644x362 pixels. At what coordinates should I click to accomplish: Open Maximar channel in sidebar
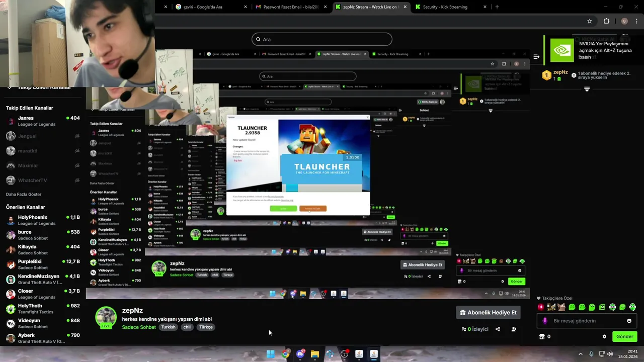(43, 165)
